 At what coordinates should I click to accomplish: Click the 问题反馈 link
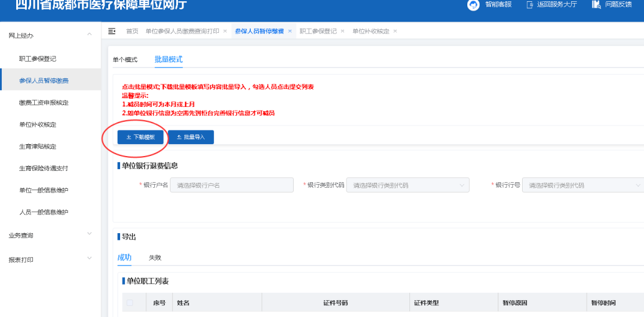[x=618, y=5]
